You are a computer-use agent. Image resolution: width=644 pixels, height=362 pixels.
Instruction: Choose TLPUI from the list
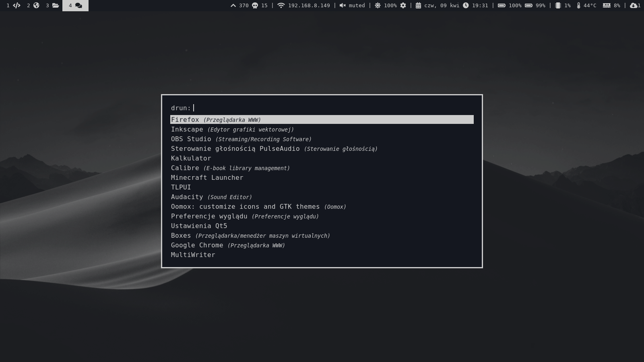tap(322, 187)
